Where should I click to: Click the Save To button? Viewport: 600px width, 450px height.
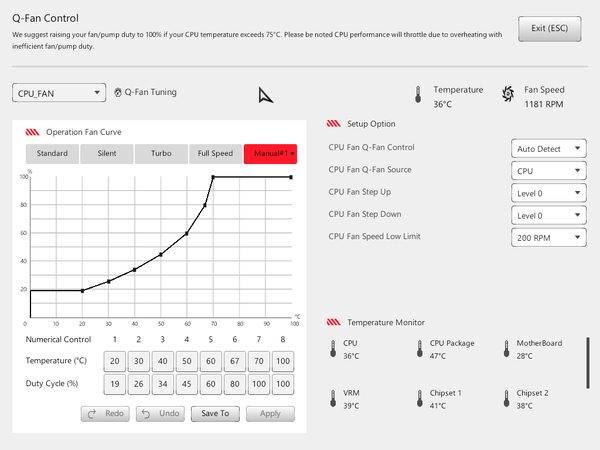coord(215,414)
